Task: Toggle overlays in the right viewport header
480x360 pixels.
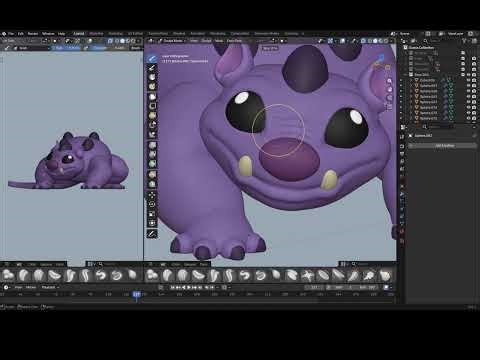Action: click(x=343, y=41)
